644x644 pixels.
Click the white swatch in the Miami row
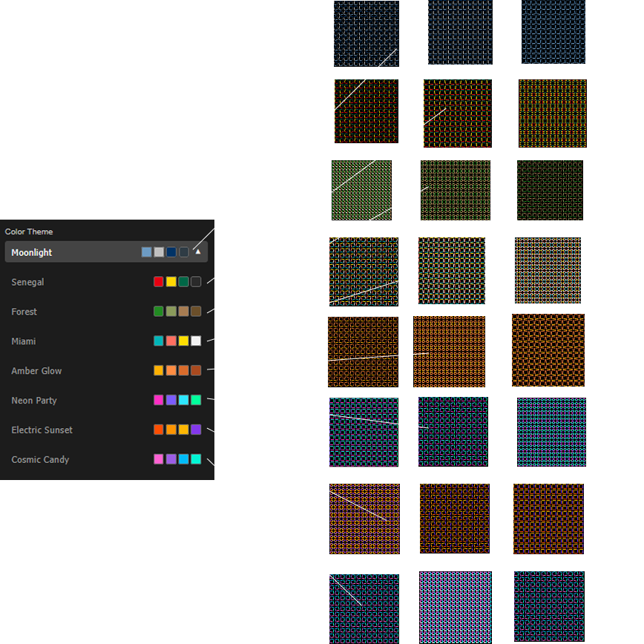coord(196,341)
